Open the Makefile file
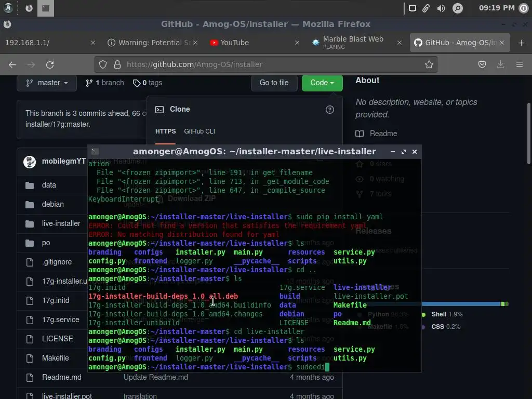 [x=55, y=358]
